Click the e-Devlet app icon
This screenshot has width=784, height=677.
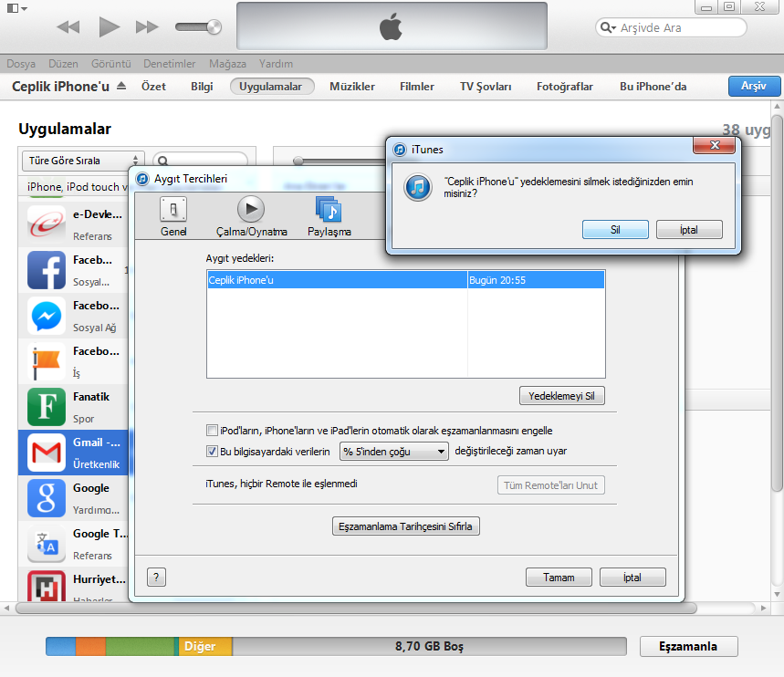(x=47, y=224)
